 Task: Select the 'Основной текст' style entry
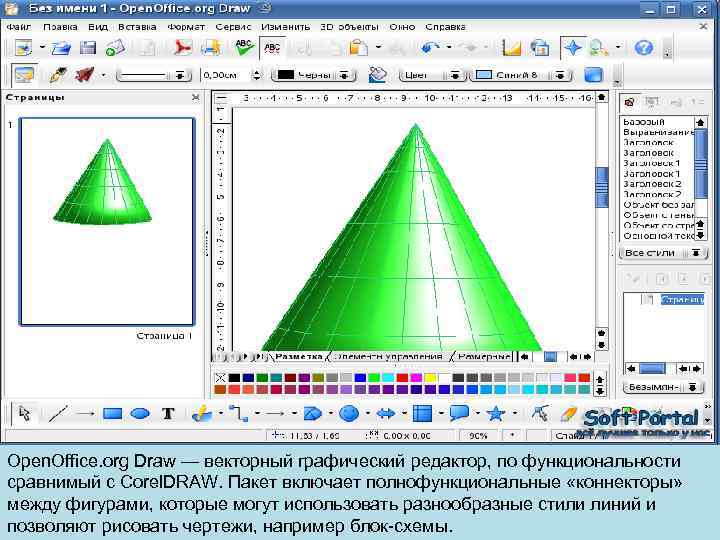pos(658,236)
